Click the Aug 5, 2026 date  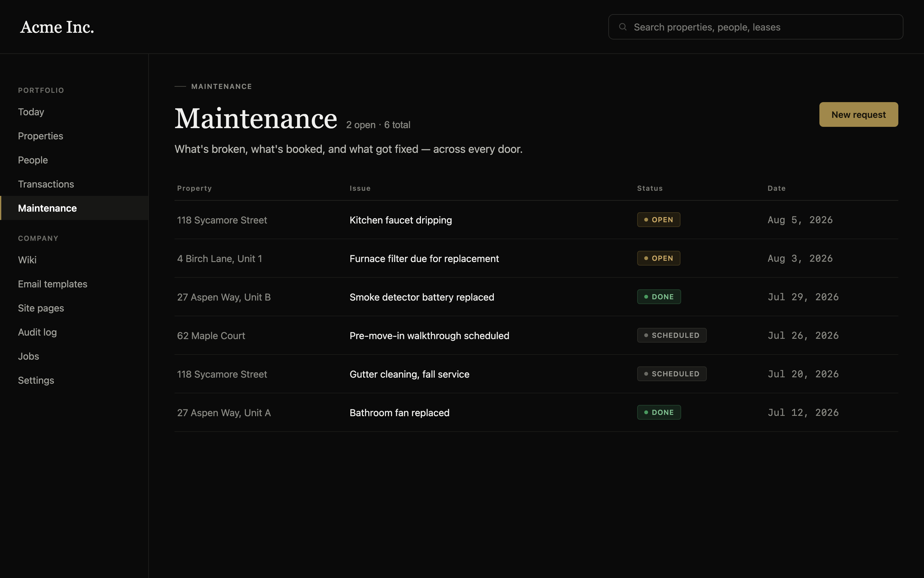click(800, 220)
